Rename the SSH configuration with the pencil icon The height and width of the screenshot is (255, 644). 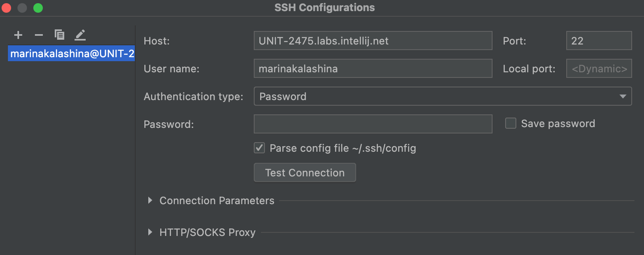[80, 35]
